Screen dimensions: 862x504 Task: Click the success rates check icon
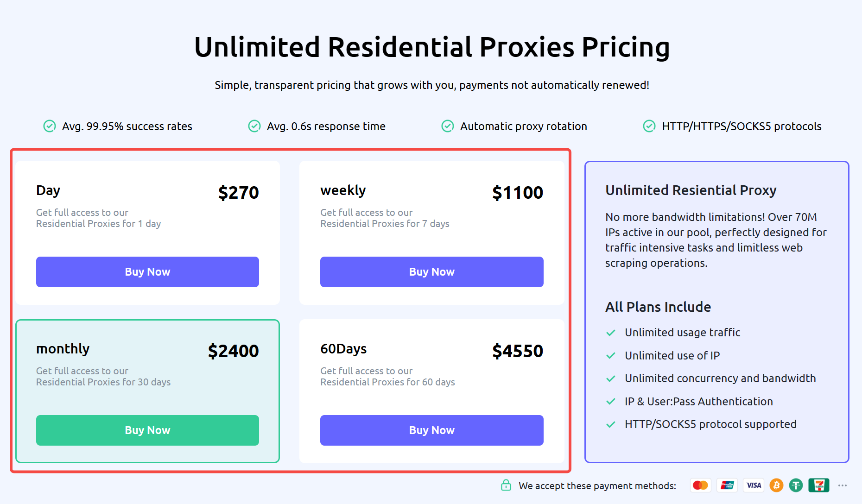click(49, 126)
